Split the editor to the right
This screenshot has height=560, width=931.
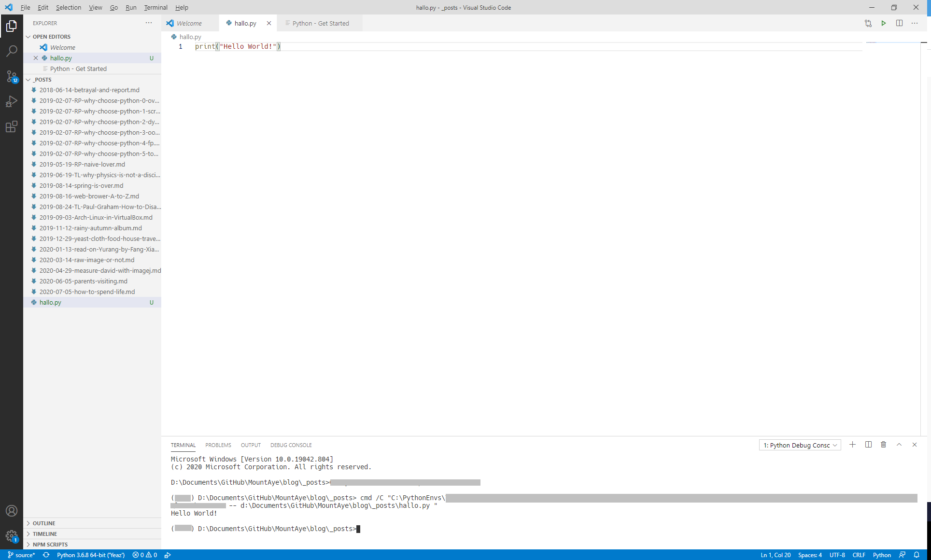(899, 23)
